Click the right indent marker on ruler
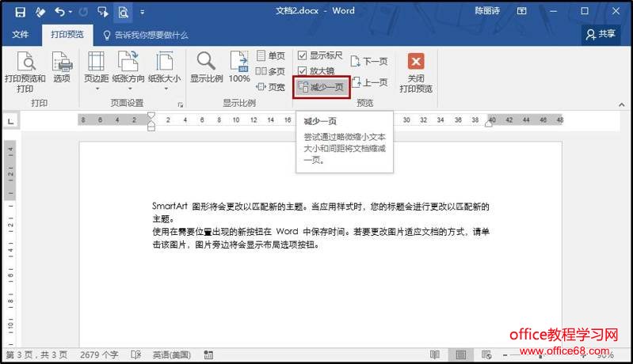This screenshot has width=633, height=364. point(489,124)
